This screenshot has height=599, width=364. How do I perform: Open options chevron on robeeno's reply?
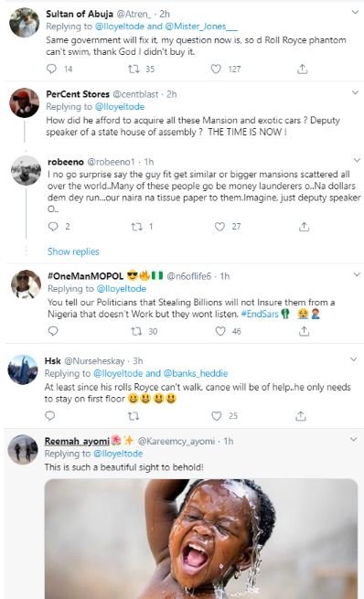point(357,160)
